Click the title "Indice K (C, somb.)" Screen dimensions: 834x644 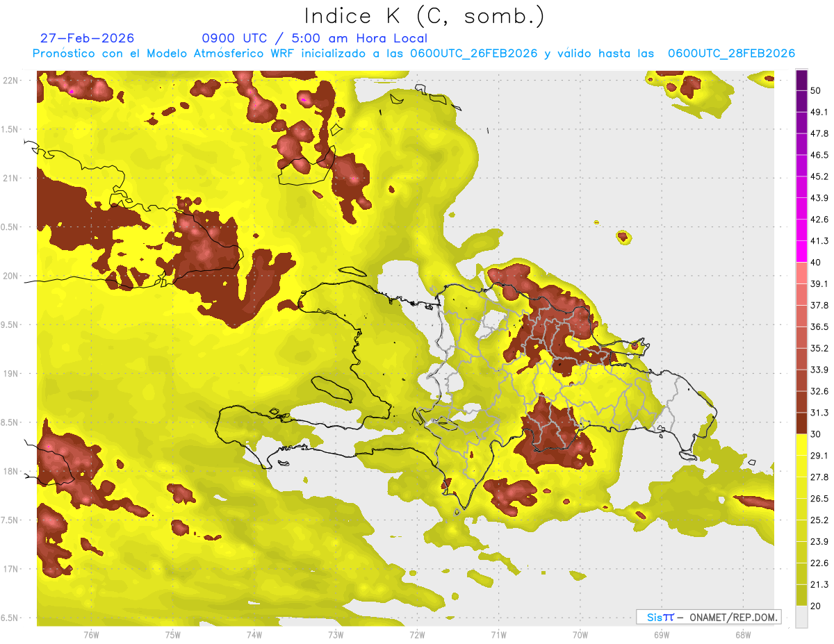click(424, 17)
